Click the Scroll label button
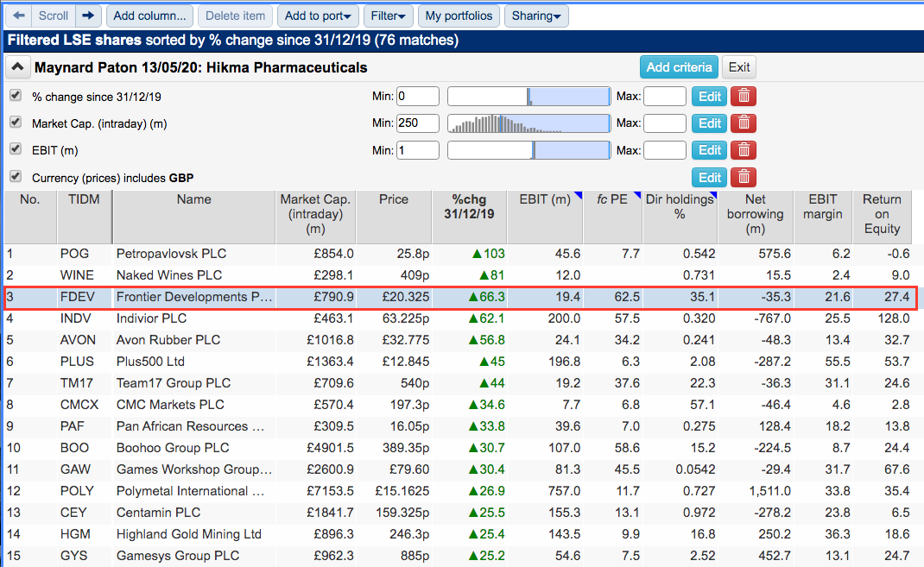This screenshot has width=924, height=567. click(x=54, y=16)
